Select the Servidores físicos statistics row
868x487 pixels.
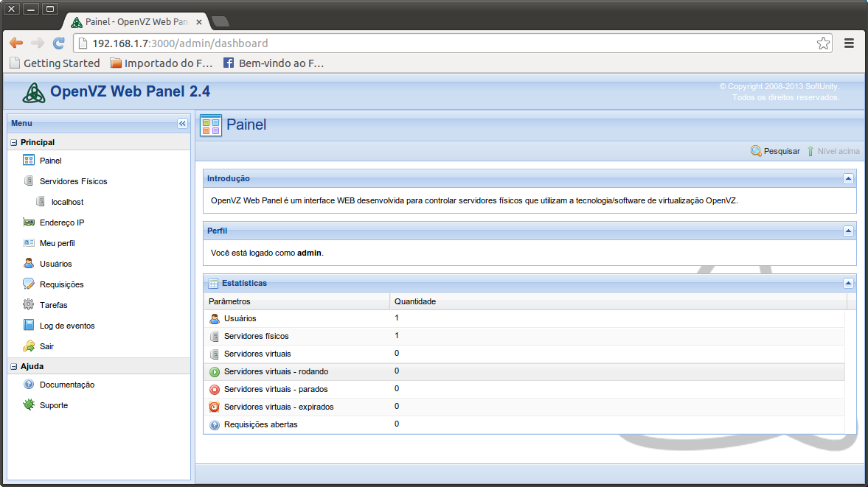(x=524, y=336)
